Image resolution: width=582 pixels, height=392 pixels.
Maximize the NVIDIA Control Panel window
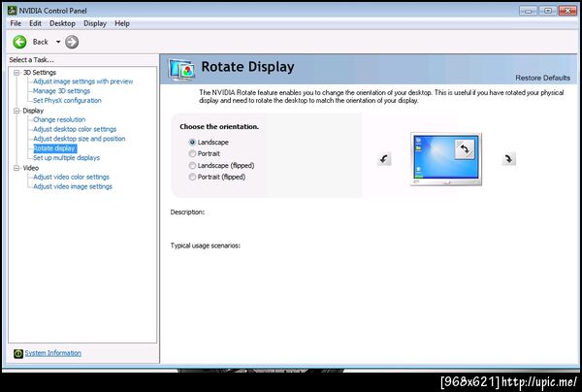[548, 11]
